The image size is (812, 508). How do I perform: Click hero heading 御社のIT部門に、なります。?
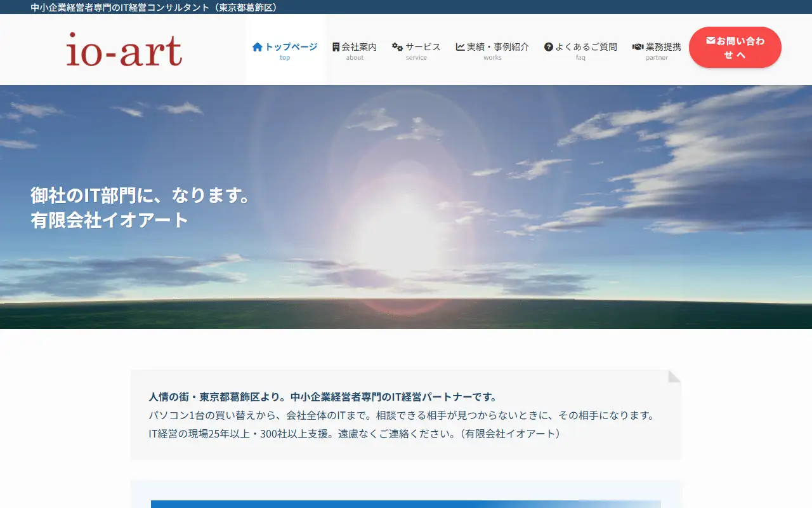pos(141,195)
